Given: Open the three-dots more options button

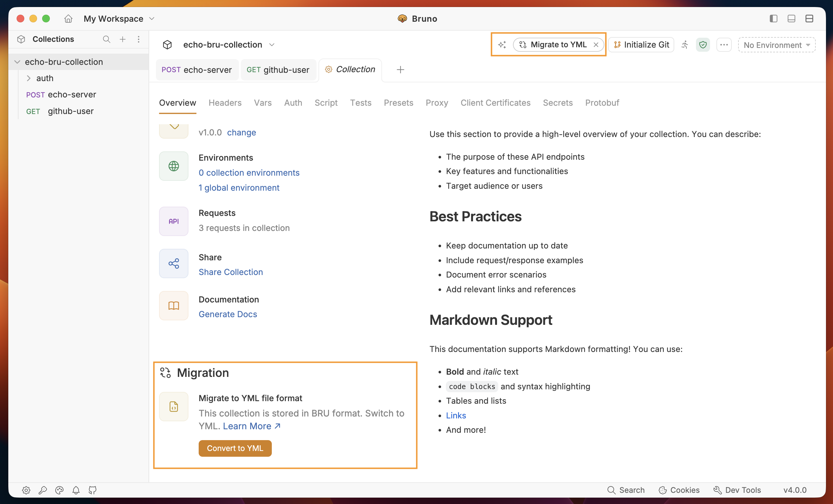Looking at the screenshot, I should (x=724, y=45).
